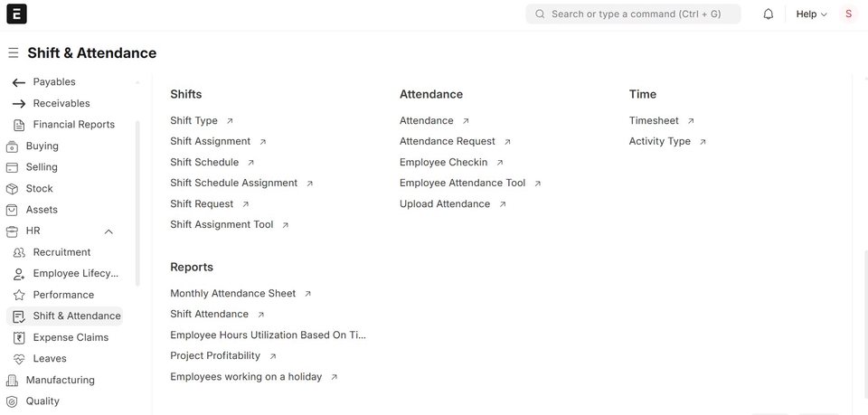868x415 pixels.
Task: Click the Manufacturing building icon
Action: (12, 380)
